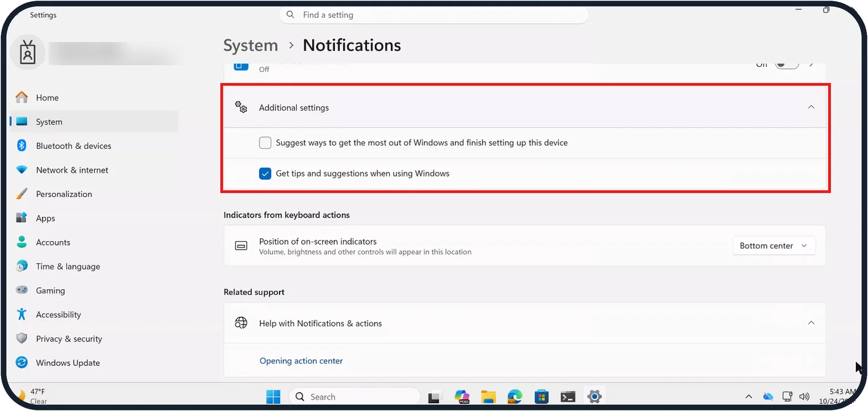Collapse the Additional settings section chevron
The height and width of the screenshot is (411, 868).
pyautogui.click(x=811, y=107)
